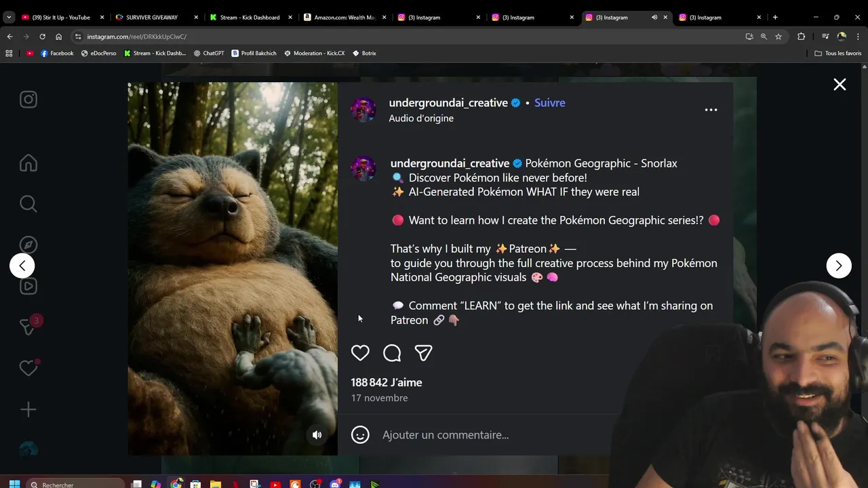This screenshot has width=868, height=488.
Task: Open Moderation - Kick.CX bookmark
Action: point(314,54)
